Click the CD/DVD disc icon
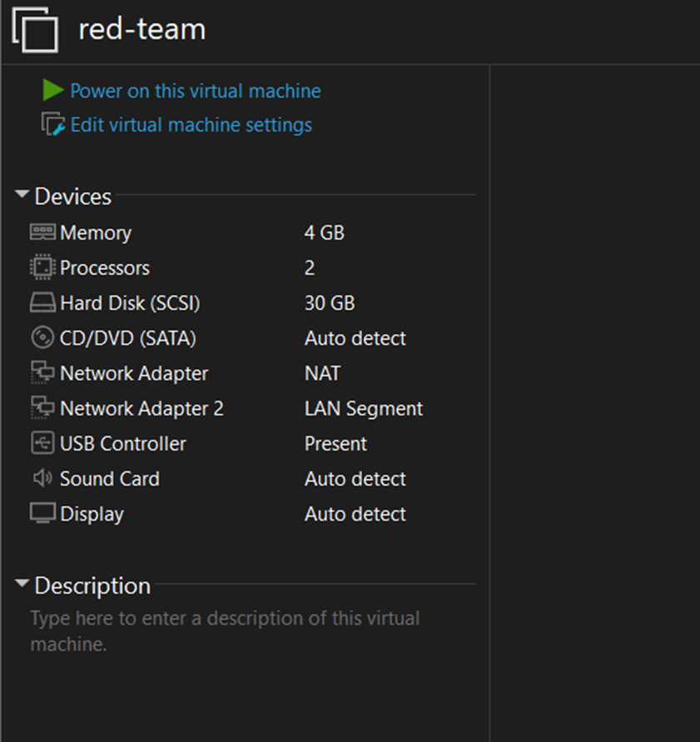Image resolution: width=700 pixels, height=742 pixels. pos(42,338)
